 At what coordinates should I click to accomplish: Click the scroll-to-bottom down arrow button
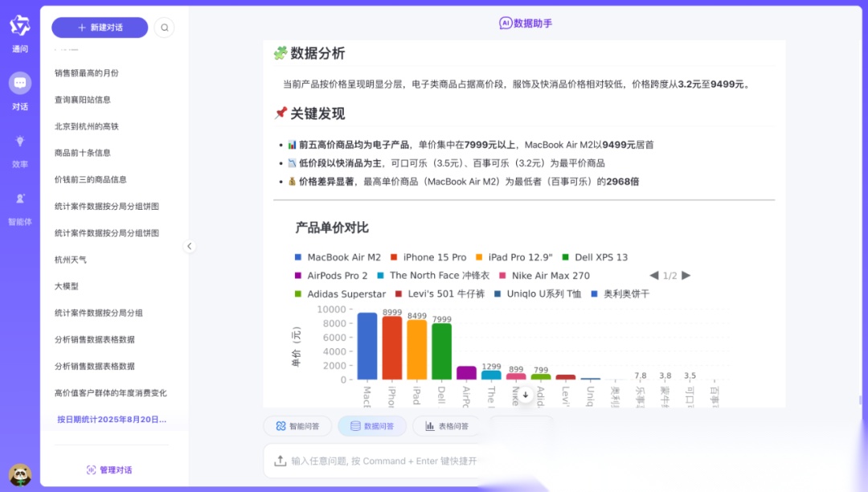coord(526,395)
